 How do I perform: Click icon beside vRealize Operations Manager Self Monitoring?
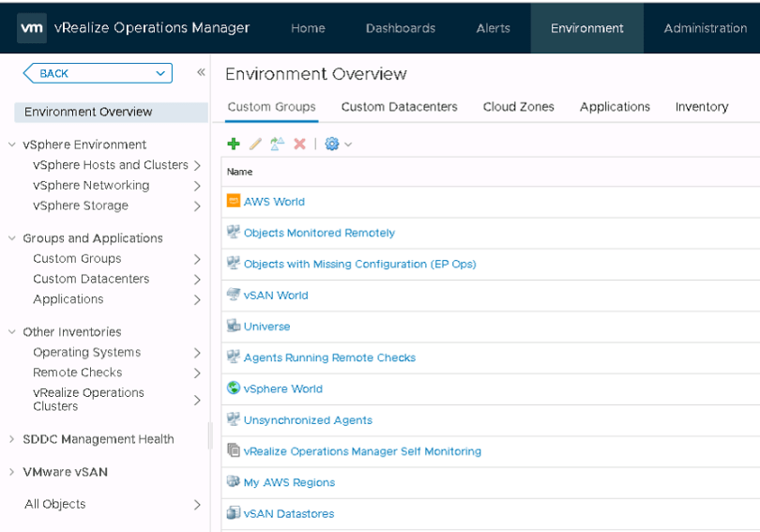click(x=234, y=450)
